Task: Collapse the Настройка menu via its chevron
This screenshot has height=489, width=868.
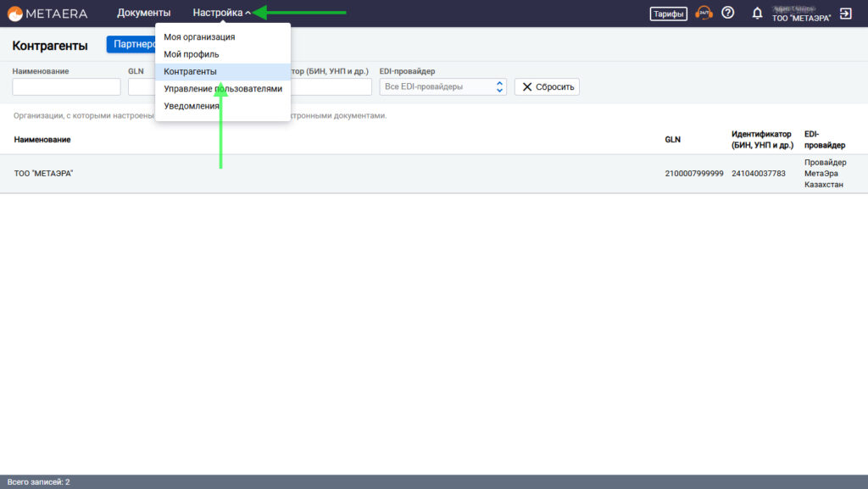Action: [248, 14]
